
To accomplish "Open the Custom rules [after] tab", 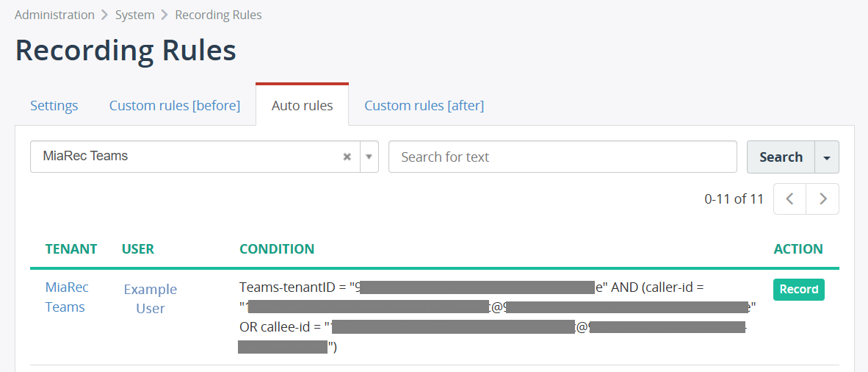I will pyautogui.click(x=424, y=106).
